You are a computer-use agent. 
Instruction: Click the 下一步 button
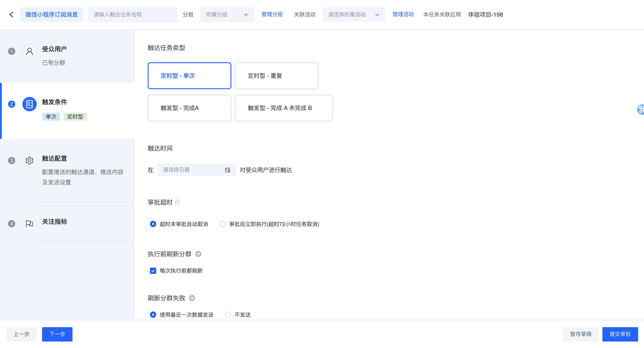click(57, 334)
